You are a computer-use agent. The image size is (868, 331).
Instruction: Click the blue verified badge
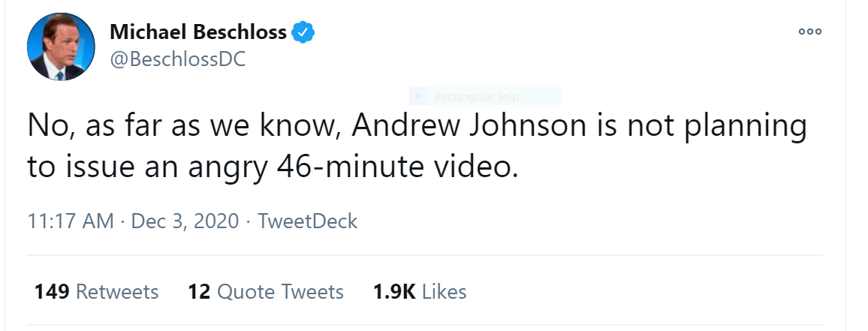click(303, 32)
